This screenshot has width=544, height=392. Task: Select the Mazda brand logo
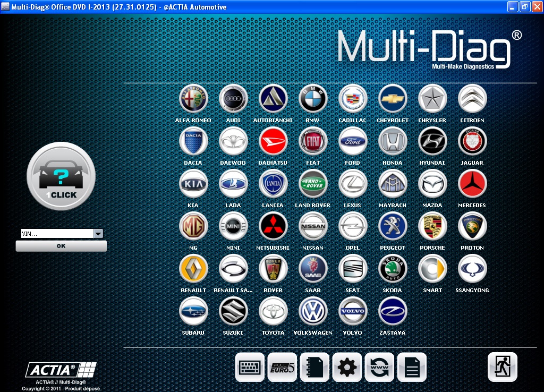click(432, 184)
